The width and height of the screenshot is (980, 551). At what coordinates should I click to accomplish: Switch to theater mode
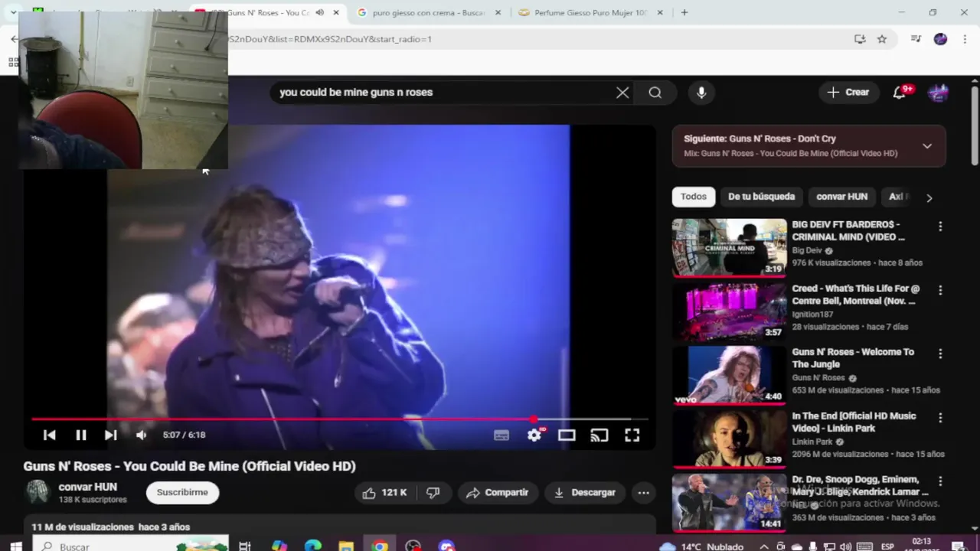567,435
